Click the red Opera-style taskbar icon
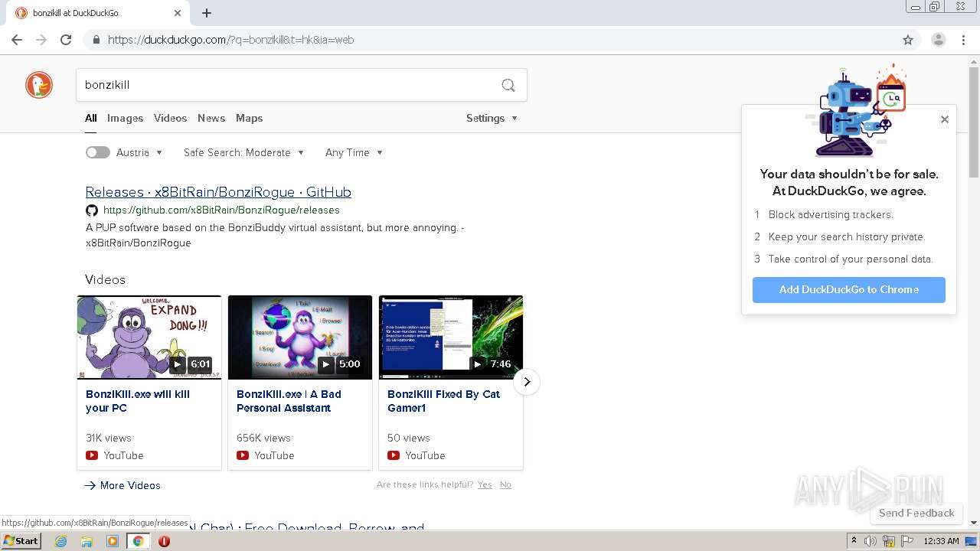Screen dimensions: 980x551 coord(164,541)
